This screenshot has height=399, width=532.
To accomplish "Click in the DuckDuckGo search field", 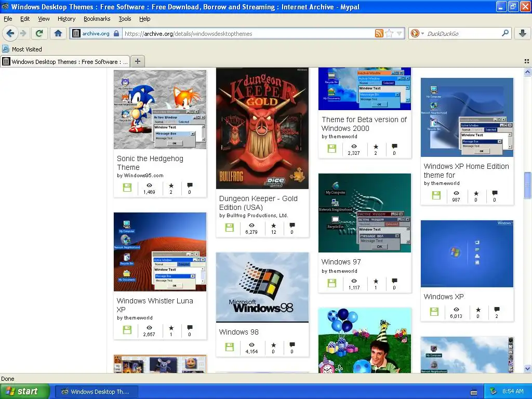I will (x=462, y=34).
